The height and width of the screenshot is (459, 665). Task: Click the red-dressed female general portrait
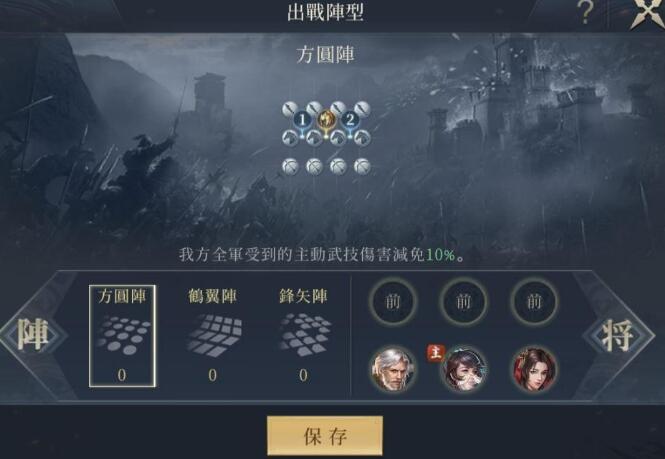[534, 369]
